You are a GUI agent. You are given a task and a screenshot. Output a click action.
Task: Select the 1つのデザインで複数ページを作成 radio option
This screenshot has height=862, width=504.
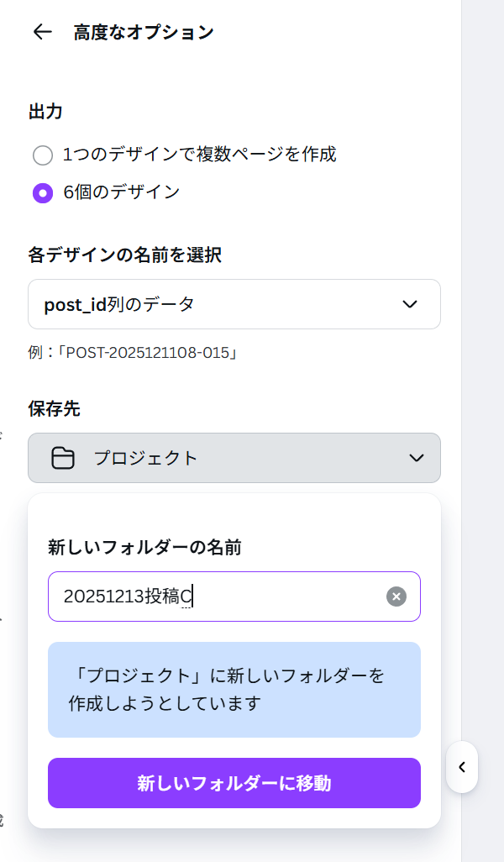pos(43,155)
